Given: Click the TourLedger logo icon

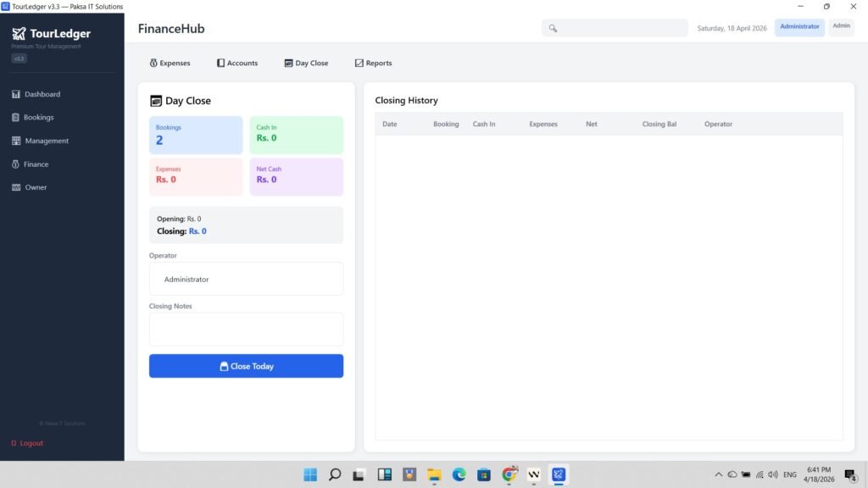Looking at the screenshot, I should coord(19,33).
